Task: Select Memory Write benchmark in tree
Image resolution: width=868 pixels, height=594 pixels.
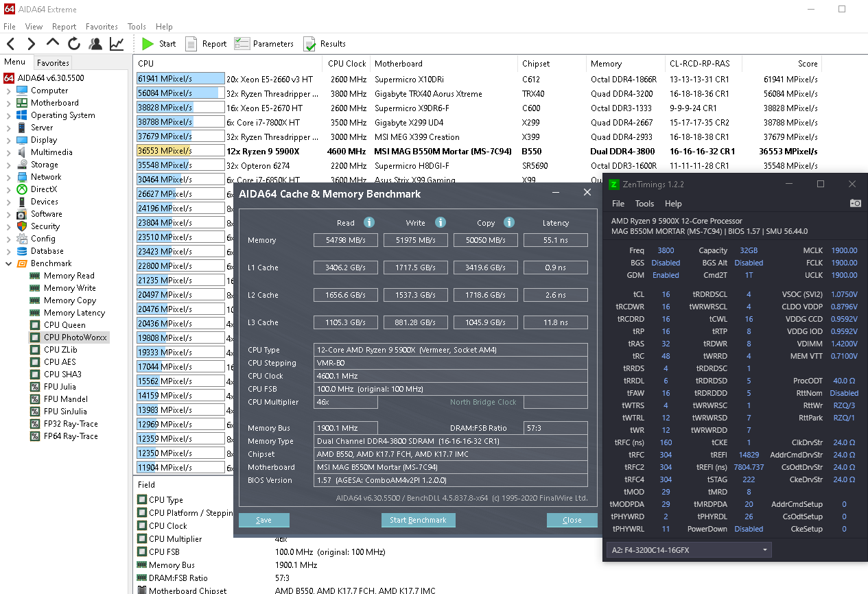Action: tap(69, 288)
